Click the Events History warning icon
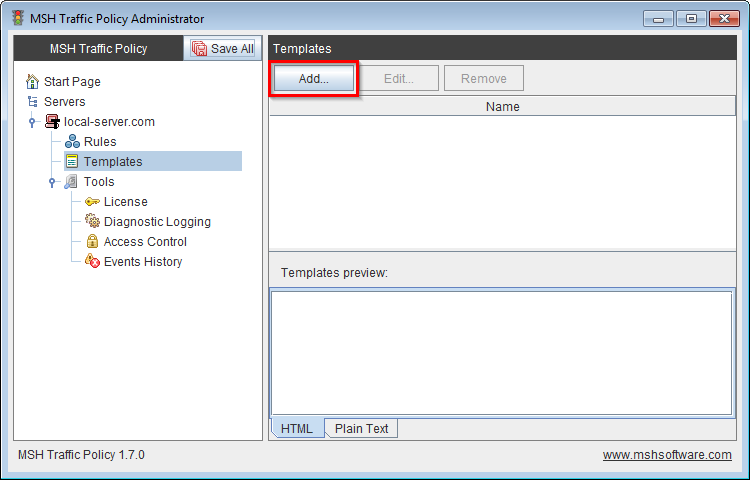The height and width of the screenshot is (480, 750). (92, 261)
